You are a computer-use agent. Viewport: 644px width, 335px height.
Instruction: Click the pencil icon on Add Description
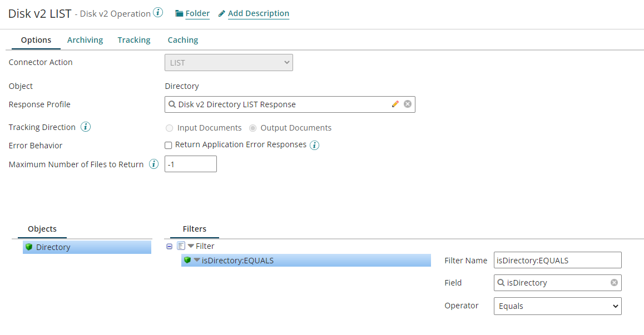click(x=221, y=13)
